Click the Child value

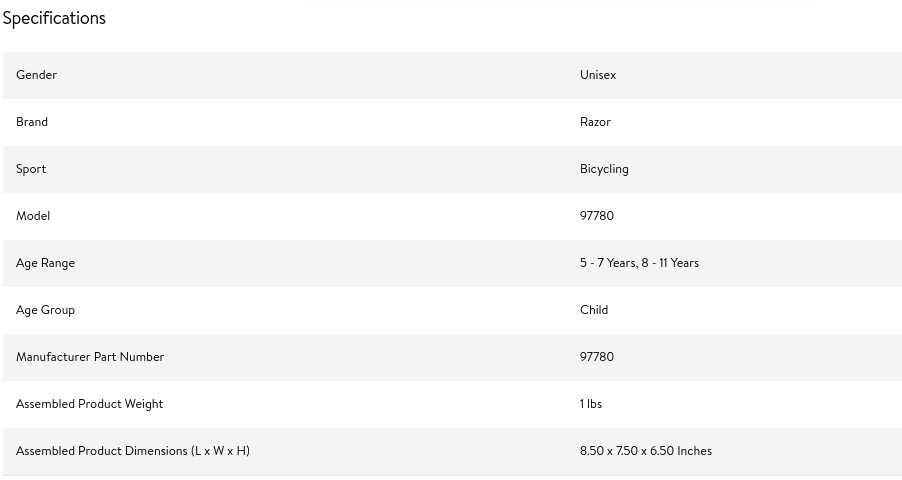point(594,310)
